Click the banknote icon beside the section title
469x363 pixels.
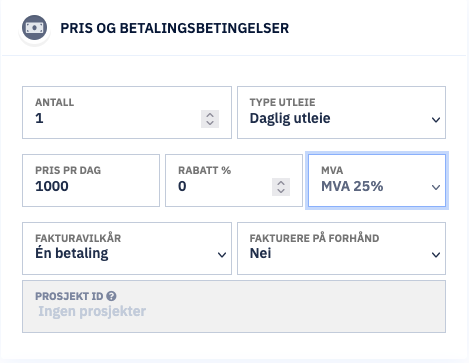35,28
